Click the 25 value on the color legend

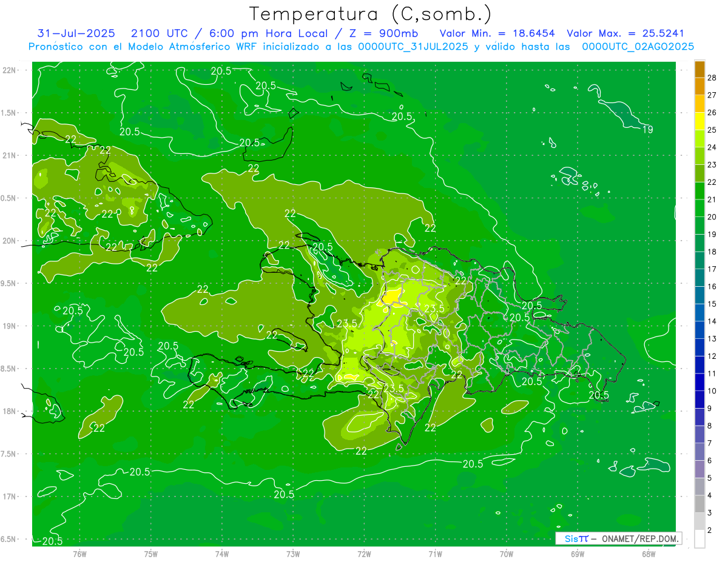(x=713, y=130)
